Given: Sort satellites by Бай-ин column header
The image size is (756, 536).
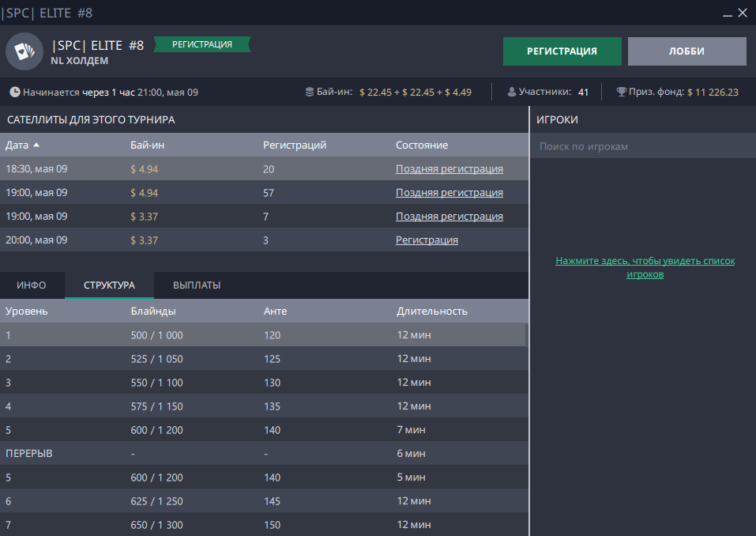Looking at the screenshot, I should (x=148, y=145).
